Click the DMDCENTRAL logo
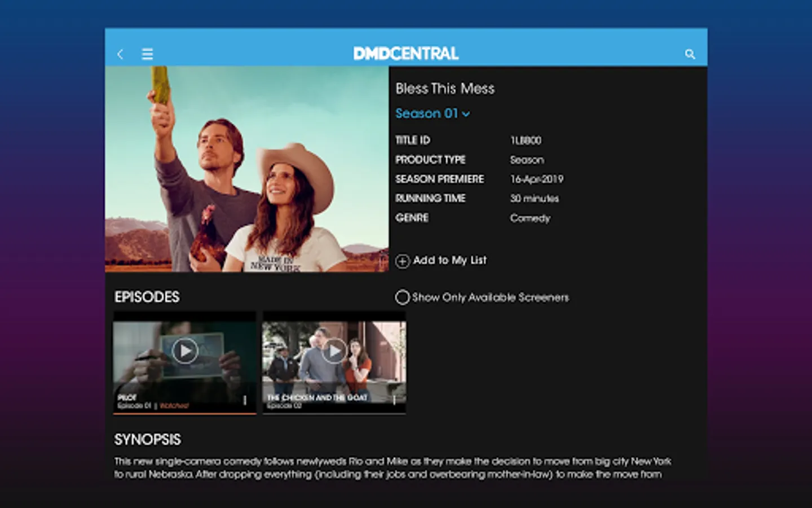 (x=406, y=54)
